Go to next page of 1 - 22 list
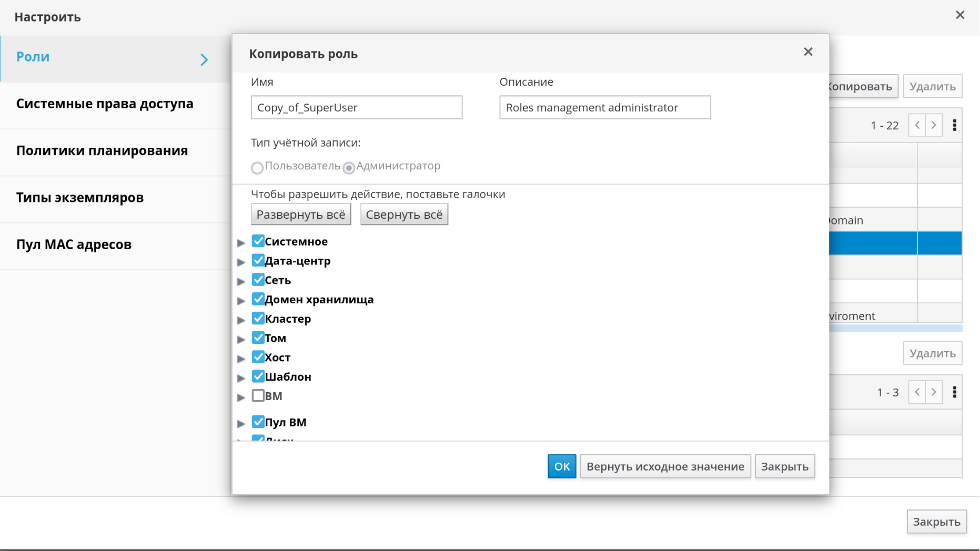The image size is (980, 551). coord(934,125)
